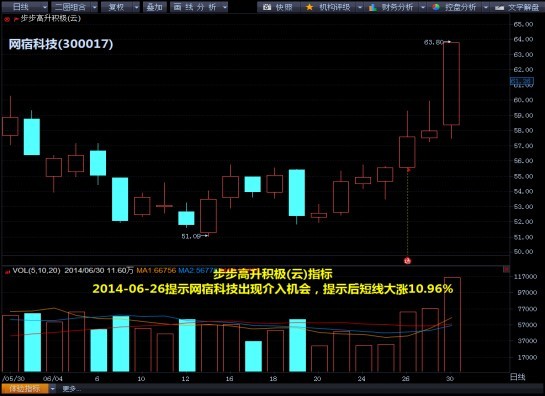Click the 65.00 price axis label
Image resolution: width=545 pixels, height=396 pixels.
tap(523, 24)
